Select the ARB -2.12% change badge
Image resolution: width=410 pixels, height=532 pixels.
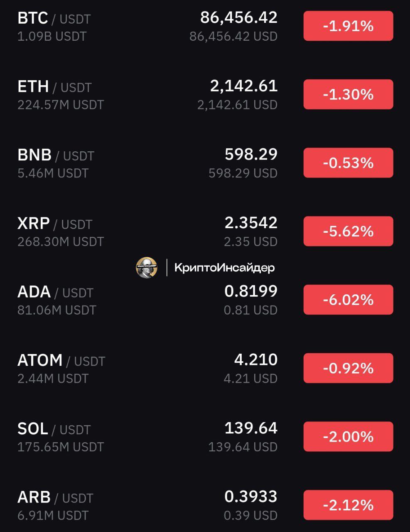click(348, 505)
